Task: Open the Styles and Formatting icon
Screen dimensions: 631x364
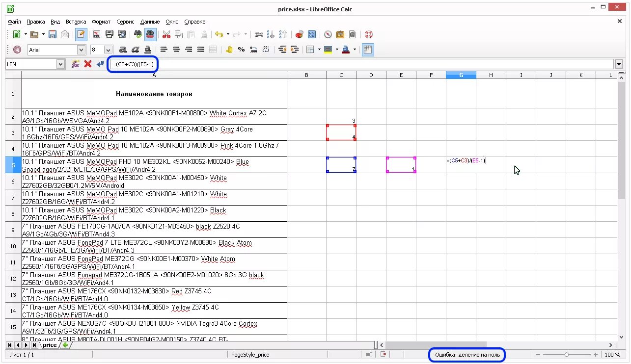Action: click(x=17, y=50)
